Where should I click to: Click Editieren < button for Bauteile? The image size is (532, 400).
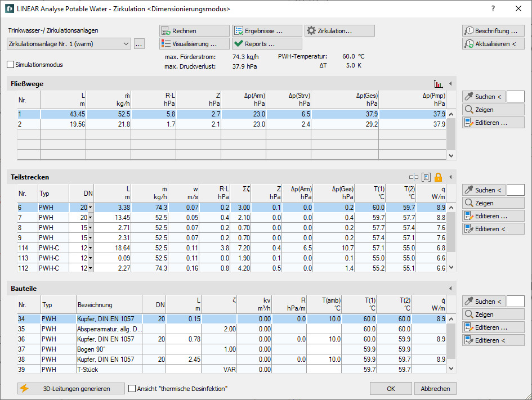(x=493, y=340)
